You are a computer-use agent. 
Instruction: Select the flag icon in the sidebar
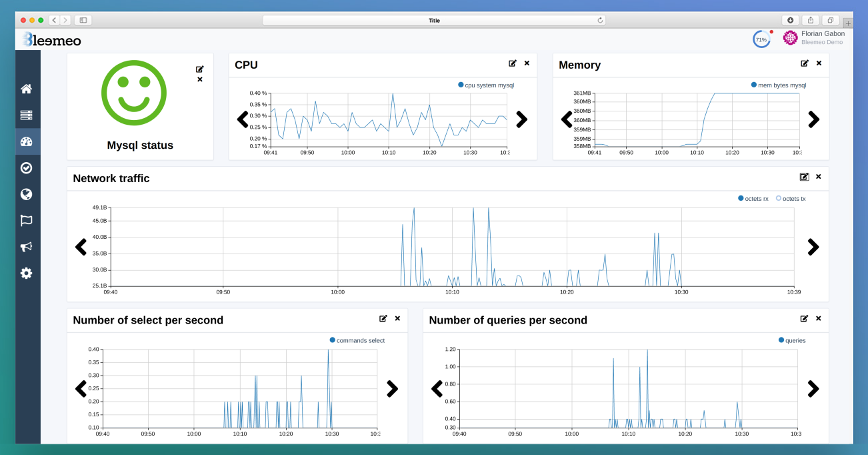(27, 220)
